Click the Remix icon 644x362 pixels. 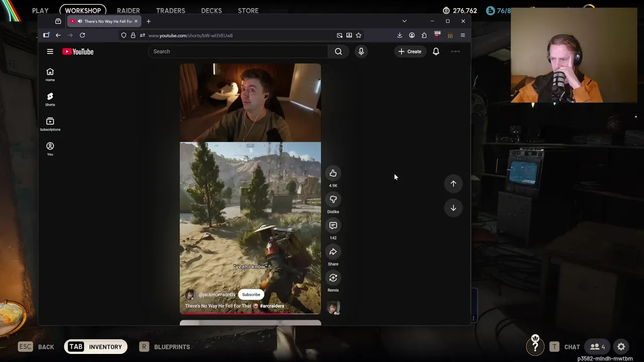coord(333,278)
